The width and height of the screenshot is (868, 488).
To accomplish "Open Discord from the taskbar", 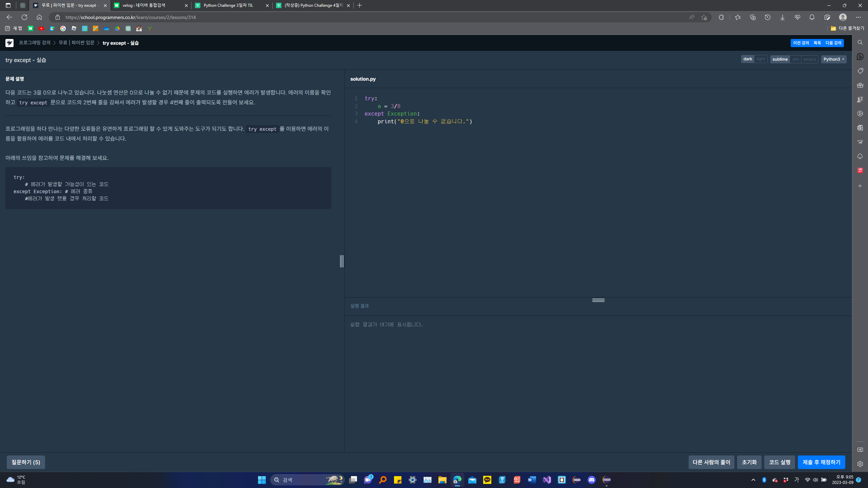I will (x=592, y=480).
